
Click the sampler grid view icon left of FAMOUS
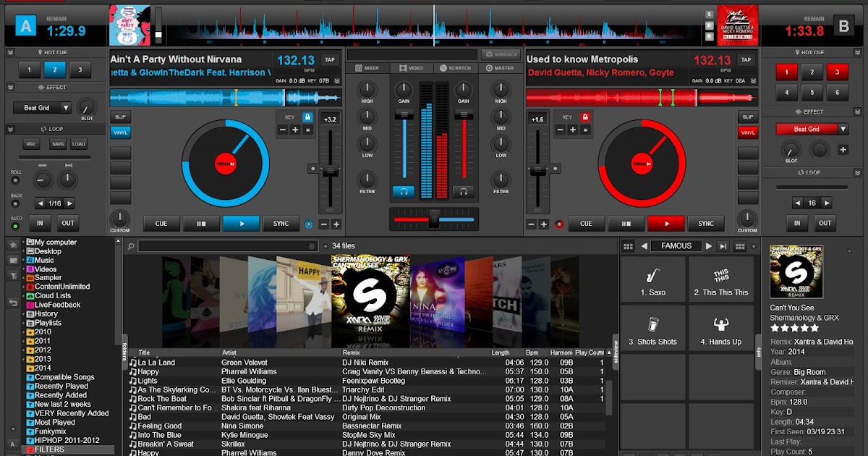(x=628, y=246)
